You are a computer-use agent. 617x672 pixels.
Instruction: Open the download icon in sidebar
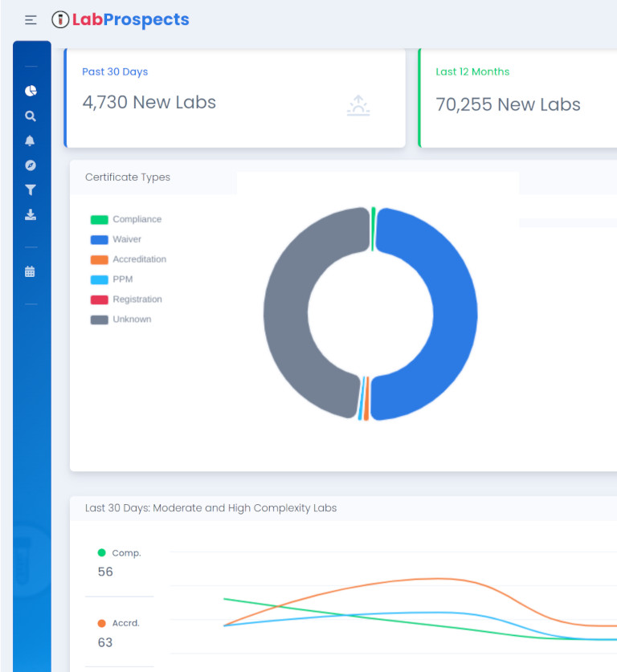tap(31, 214)
